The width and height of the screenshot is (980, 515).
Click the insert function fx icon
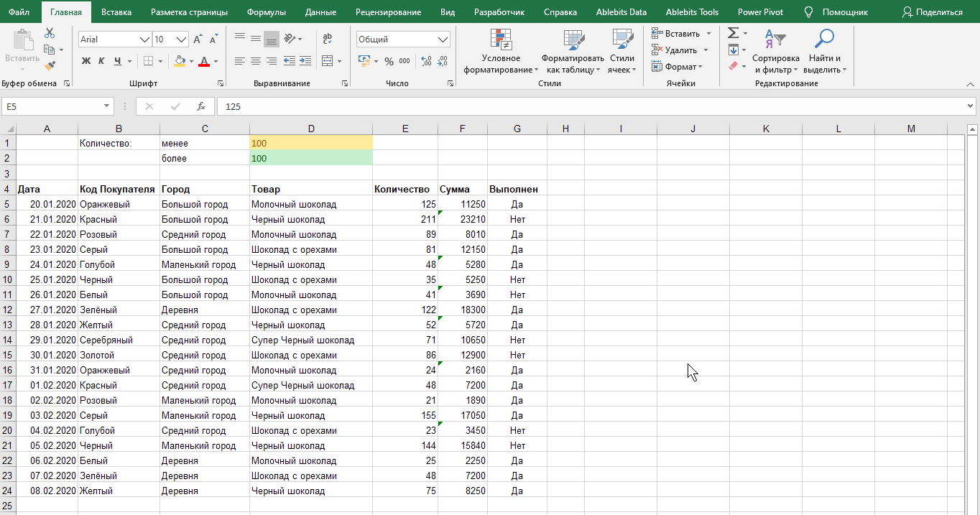click(201, 106)
